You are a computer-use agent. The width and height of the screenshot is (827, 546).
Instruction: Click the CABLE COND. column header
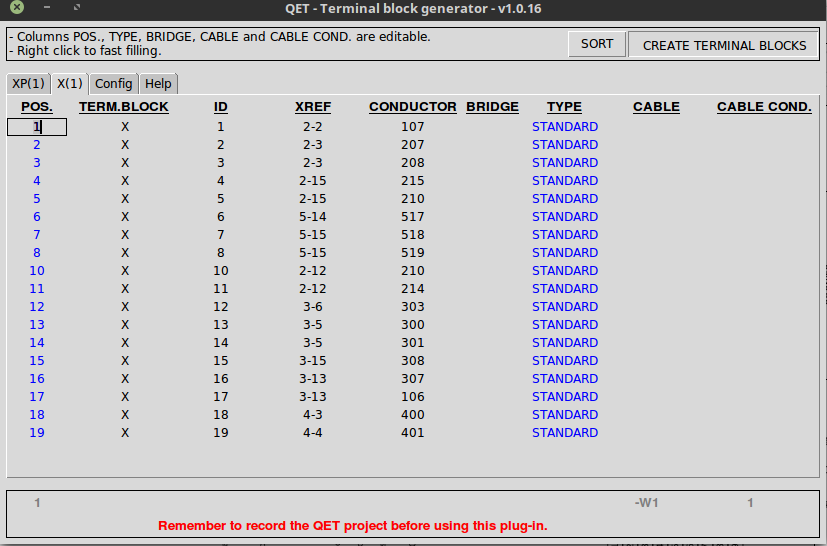[764, 107]
